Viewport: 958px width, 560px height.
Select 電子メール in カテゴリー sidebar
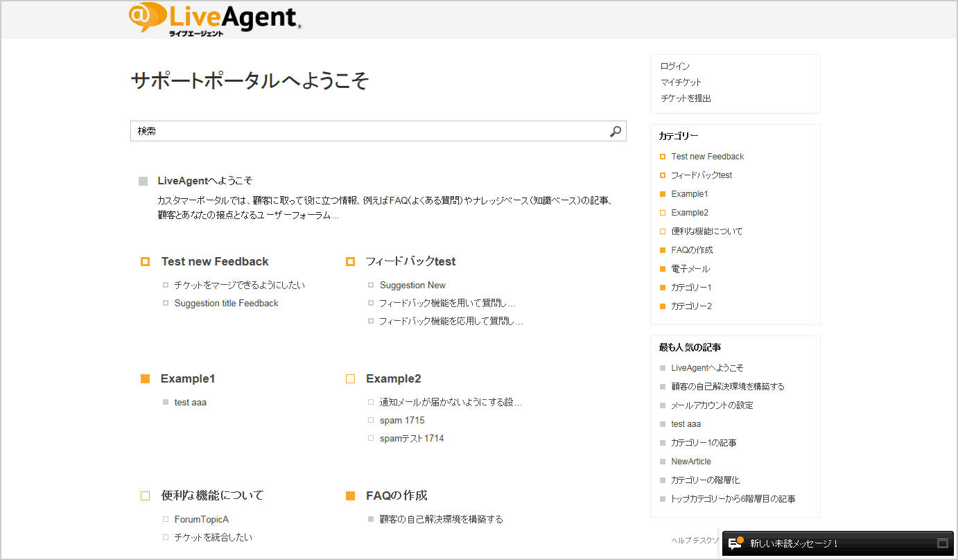click(x=690, y=269)
